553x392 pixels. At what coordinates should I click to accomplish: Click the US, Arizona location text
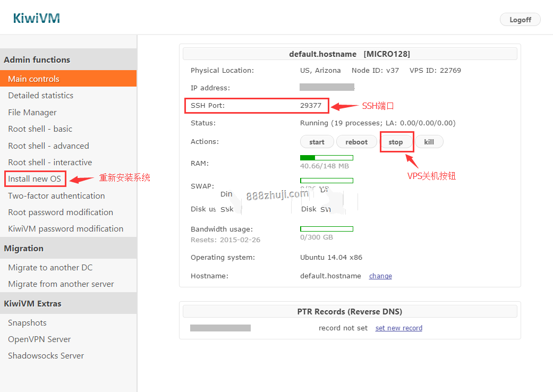click(320, 71)
